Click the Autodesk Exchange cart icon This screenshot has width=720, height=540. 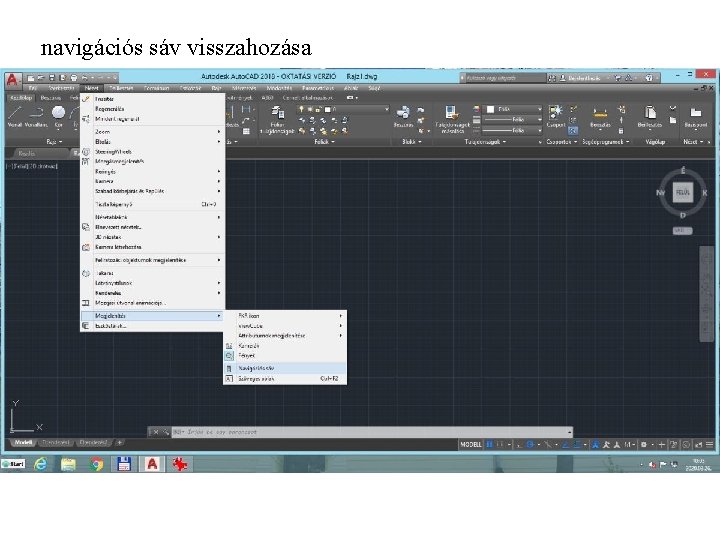click(x=618, y=78)
